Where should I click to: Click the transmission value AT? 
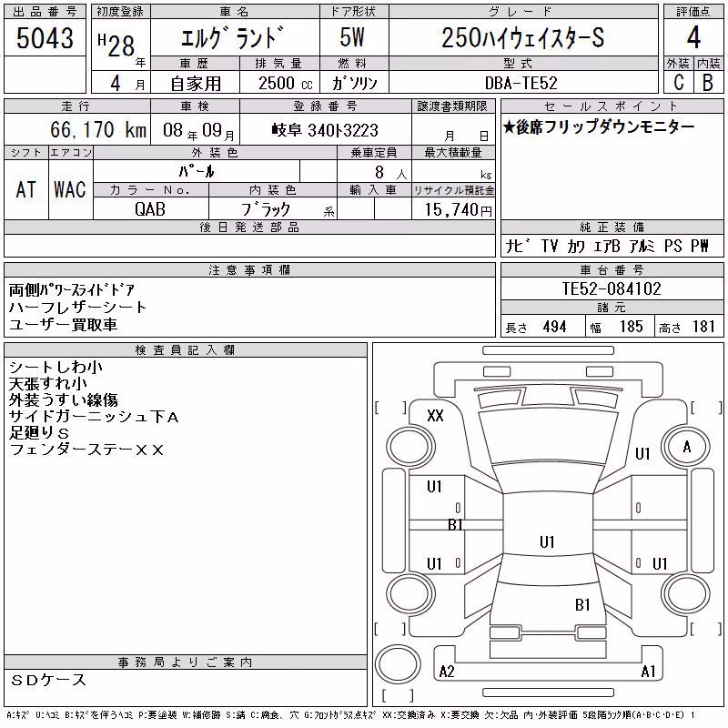coord(25,190)
